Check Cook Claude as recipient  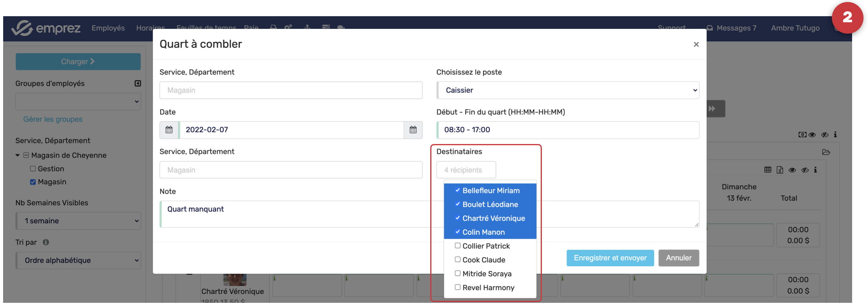pos(458,259)
